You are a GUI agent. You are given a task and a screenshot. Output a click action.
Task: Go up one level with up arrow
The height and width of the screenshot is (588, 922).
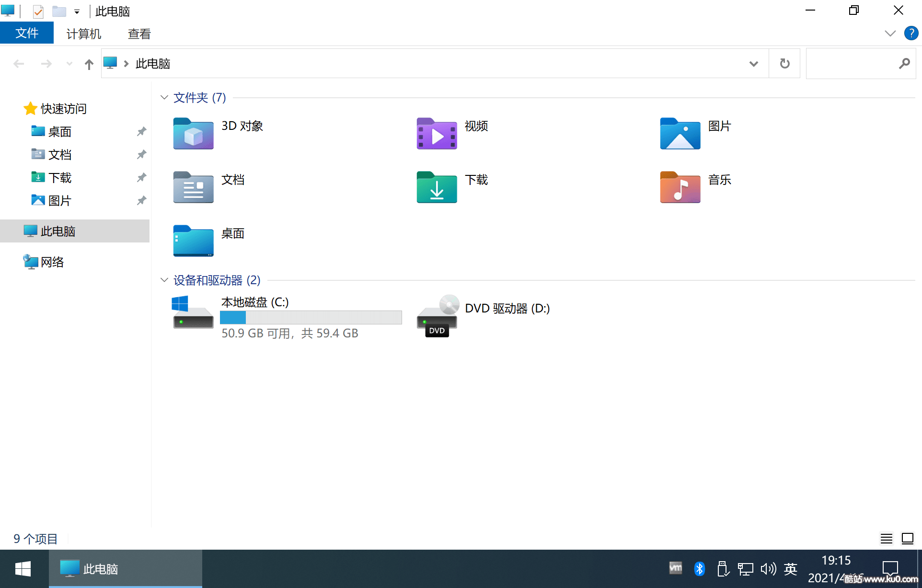(x=89, y=64)
